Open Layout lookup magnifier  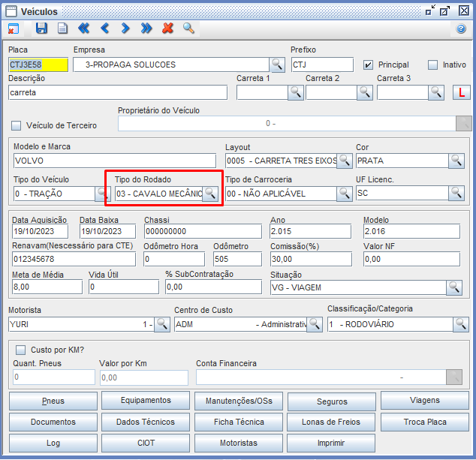point(345,161)
